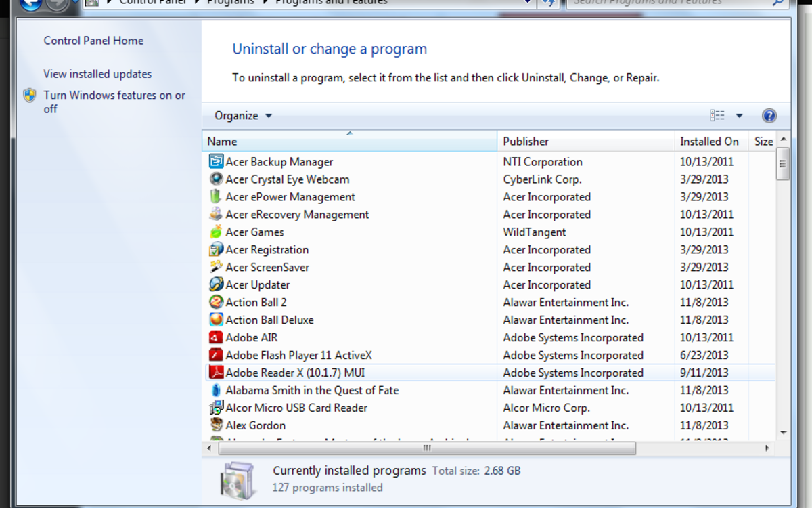Click the Action Ball 2 icon
The height and width of the screenshot is (508, 812).
(216, 302)
